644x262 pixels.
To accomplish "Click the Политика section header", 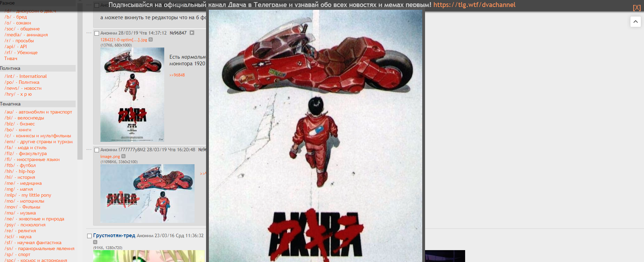I will pyautogui.click(x=38, y=68).
